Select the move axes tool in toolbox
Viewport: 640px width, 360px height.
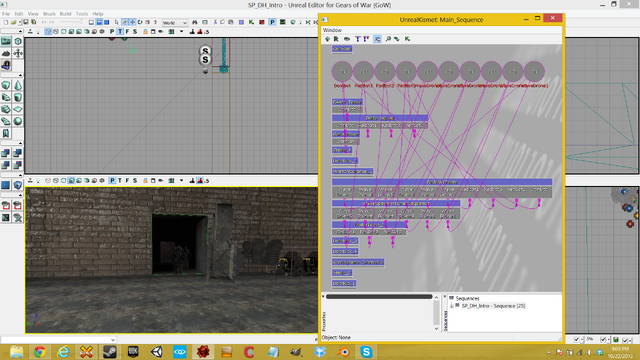18,53
